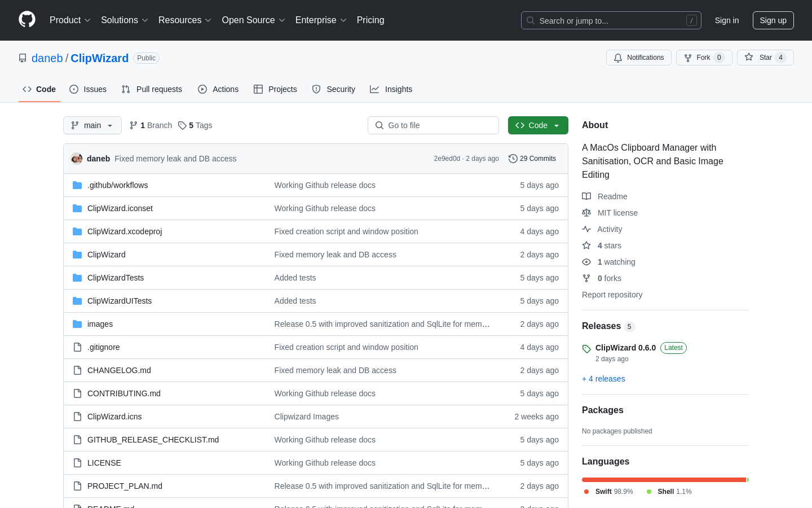Open the Solutions dropdown menu
Viewport: 812px width, 508px height.
(125, 20)
